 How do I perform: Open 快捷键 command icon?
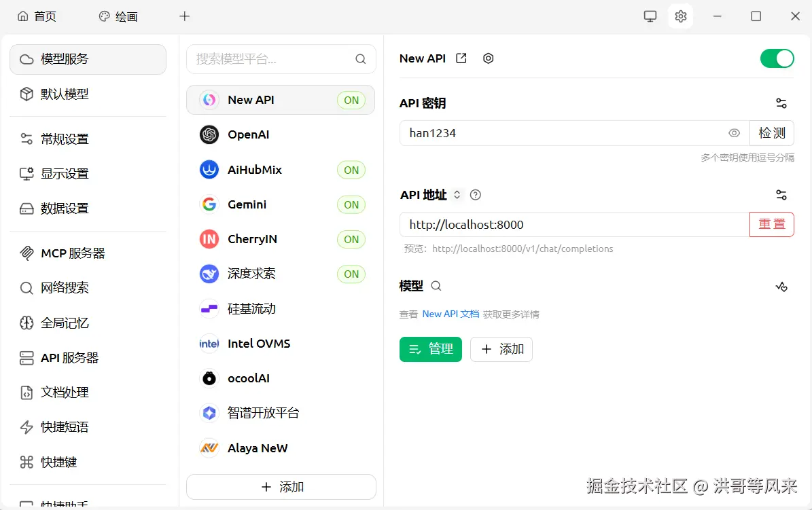[27, 462]
